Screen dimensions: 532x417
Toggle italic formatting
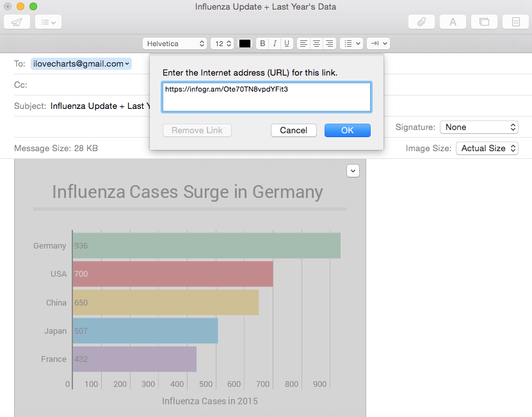pos(274,43)
